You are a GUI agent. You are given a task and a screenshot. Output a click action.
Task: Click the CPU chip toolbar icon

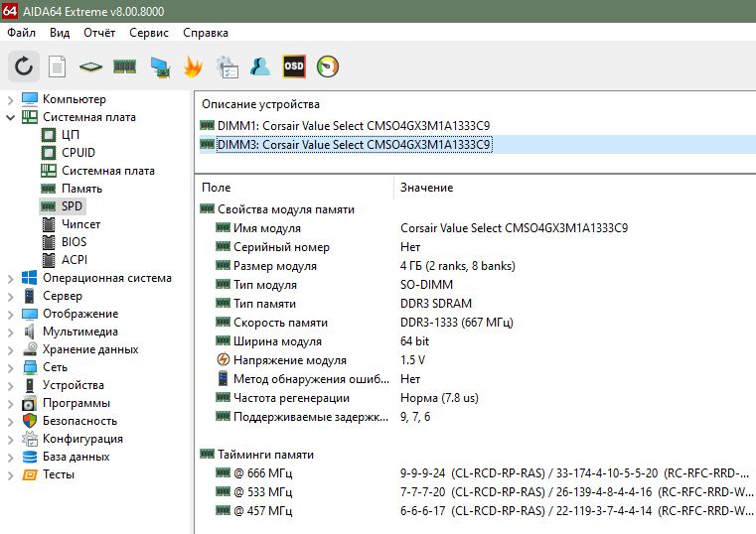[x=90, y=67]
